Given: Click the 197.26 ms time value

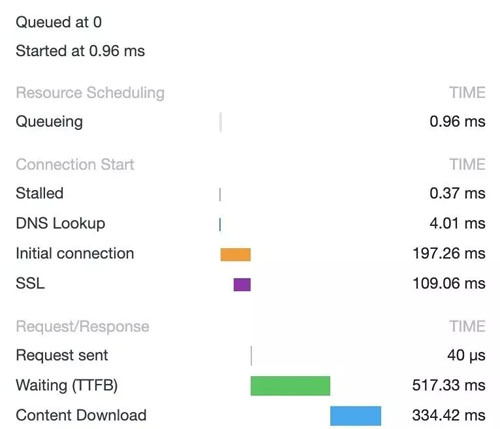Looking at the screenshot, I should click(449, 253).
